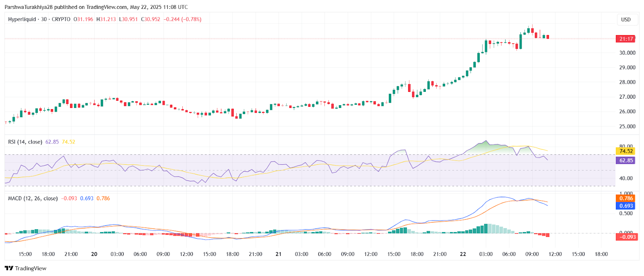Click the purple 62.85 RSI axis tag

coord(626,160)
